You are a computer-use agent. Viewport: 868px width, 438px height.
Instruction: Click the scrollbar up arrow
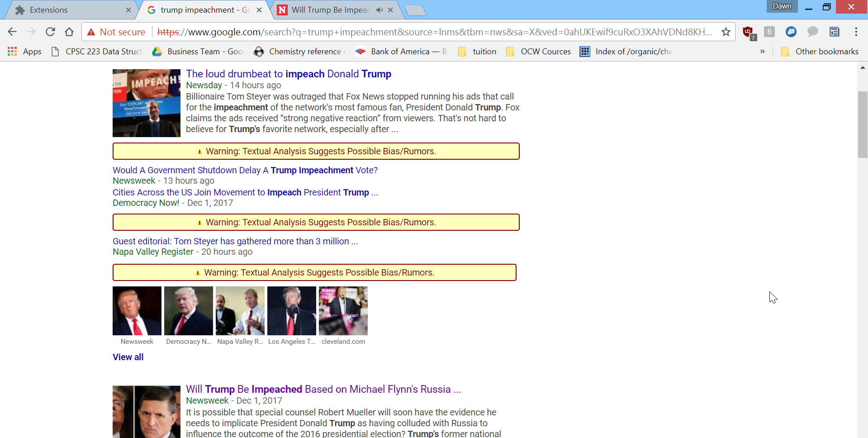tap(863, 67)
